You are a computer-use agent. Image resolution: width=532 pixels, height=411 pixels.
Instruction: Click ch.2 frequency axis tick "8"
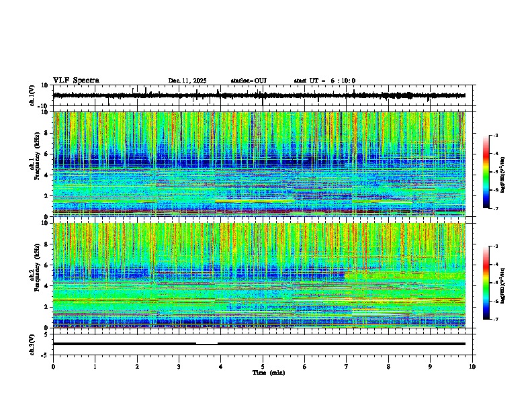click(x=46, y=244)
